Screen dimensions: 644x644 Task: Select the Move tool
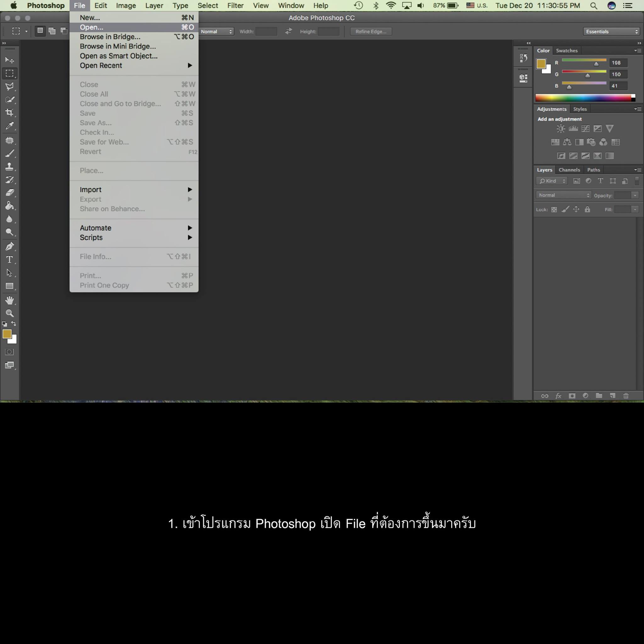point(10,60)
